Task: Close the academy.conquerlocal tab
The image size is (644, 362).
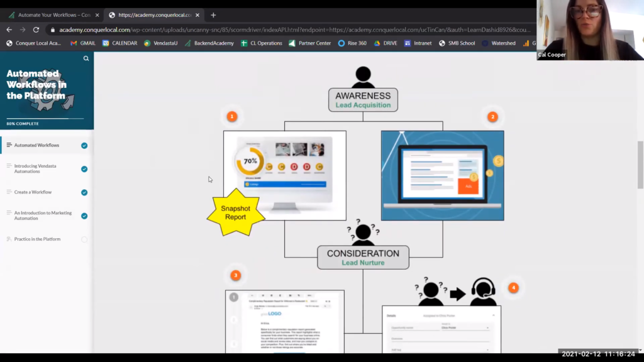Action: (197, 15)
